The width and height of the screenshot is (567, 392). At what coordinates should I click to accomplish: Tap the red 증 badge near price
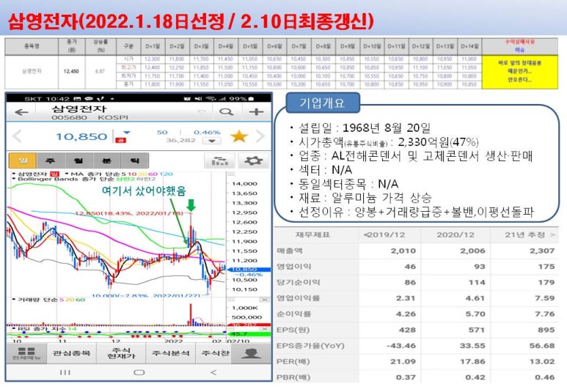point(120,140)
